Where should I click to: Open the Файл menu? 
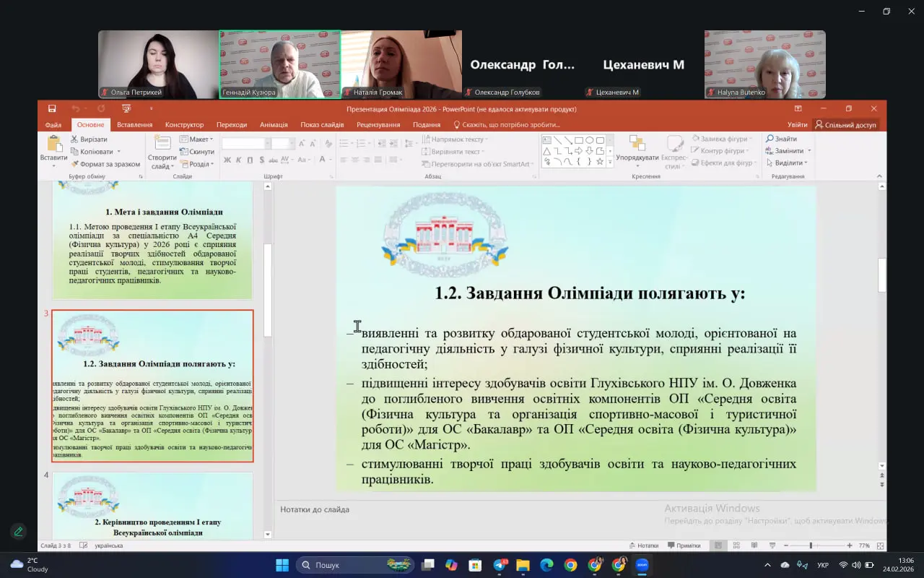pos(53,125)
